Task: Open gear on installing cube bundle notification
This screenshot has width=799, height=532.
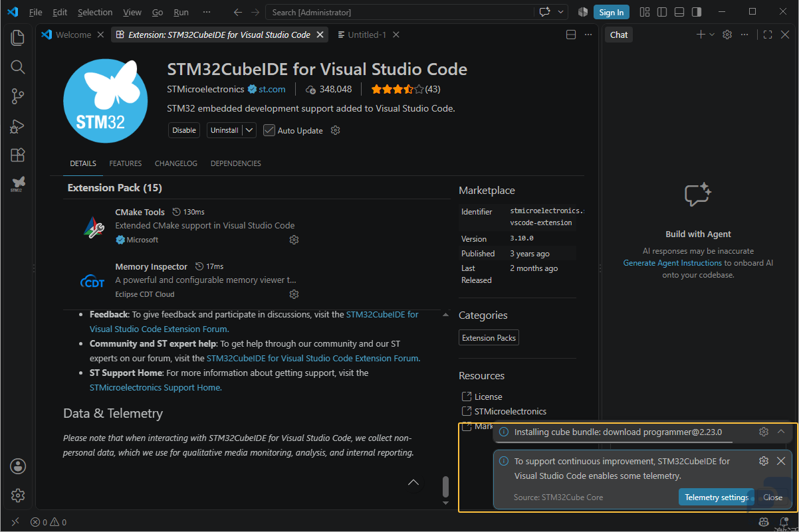Action: coord(764,432)
